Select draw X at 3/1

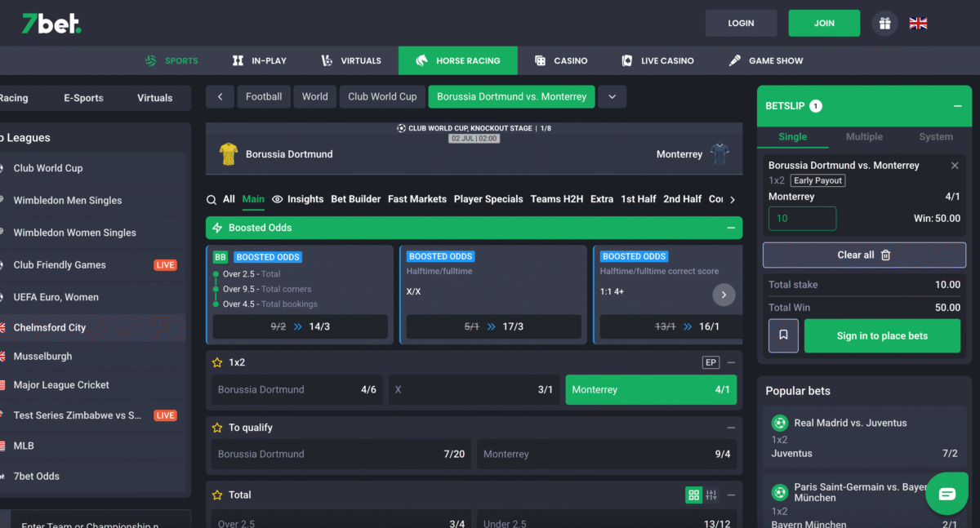click(x=474, y=390)
